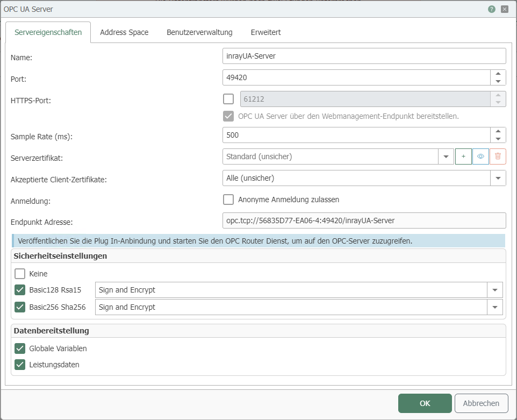Confirm settings with OK
The height and width of the screenshot is (420, 517).
tap(425, 403)
